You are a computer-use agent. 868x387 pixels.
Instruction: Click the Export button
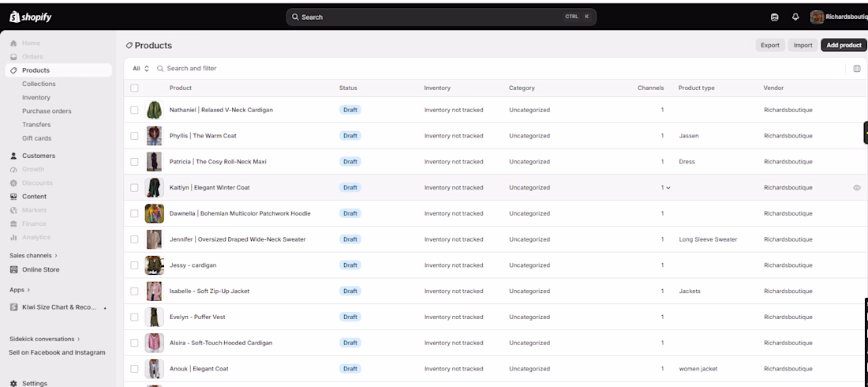(770, 46)
